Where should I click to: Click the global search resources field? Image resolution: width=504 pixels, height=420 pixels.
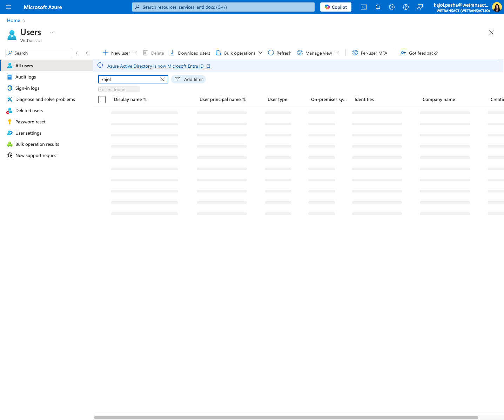[x=223, y=7]
